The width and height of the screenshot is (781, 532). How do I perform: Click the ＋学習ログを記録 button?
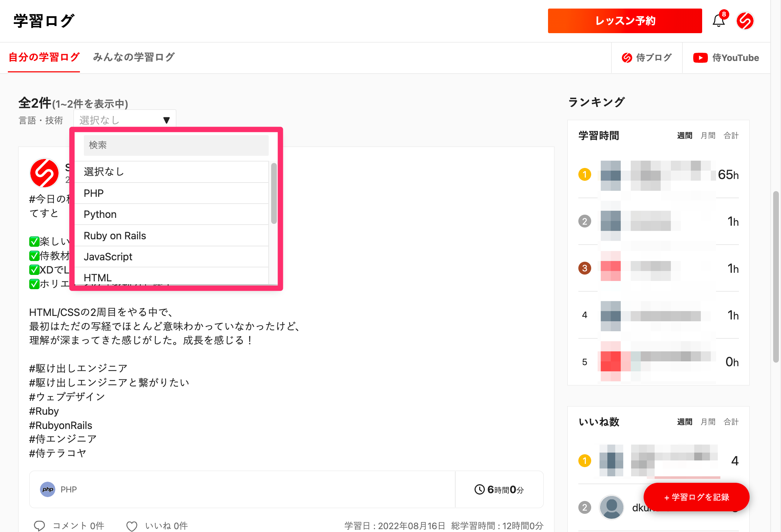pyautogui.click(x=696, y=497)
